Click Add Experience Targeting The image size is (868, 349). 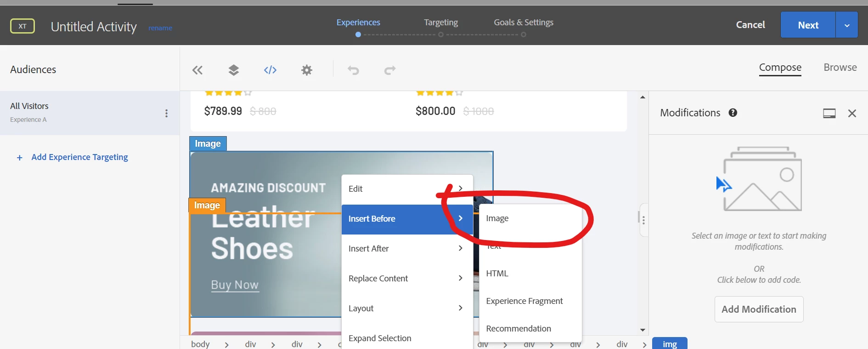79,157
